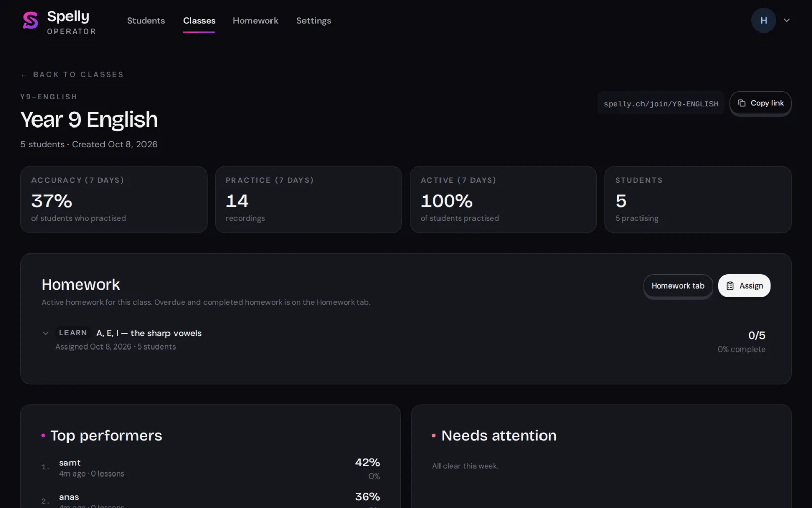
Task: Click 'Assigned Oct 8, 2026 · 5 students'
Action: pyautogui.click(x=116, y=347)
